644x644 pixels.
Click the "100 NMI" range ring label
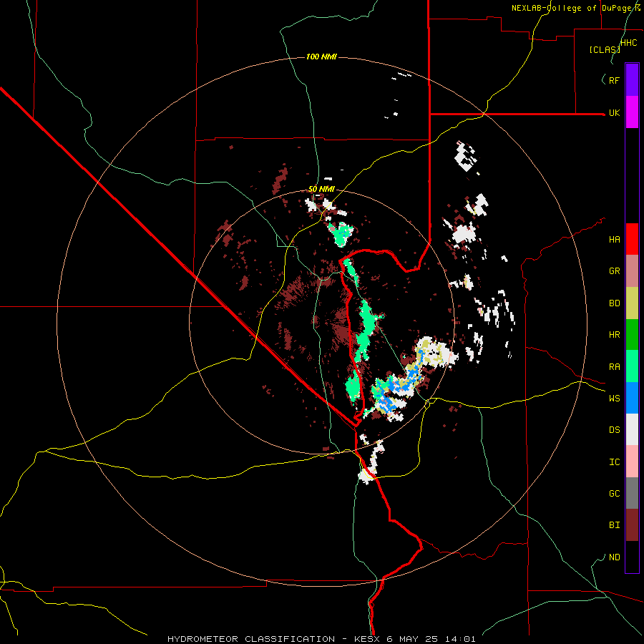point(321,57)
